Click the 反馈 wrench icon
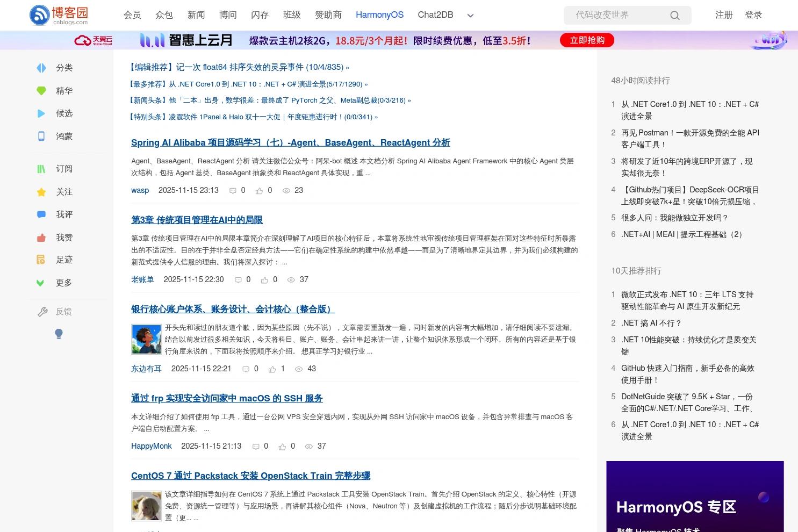 (x=43, y=312)
